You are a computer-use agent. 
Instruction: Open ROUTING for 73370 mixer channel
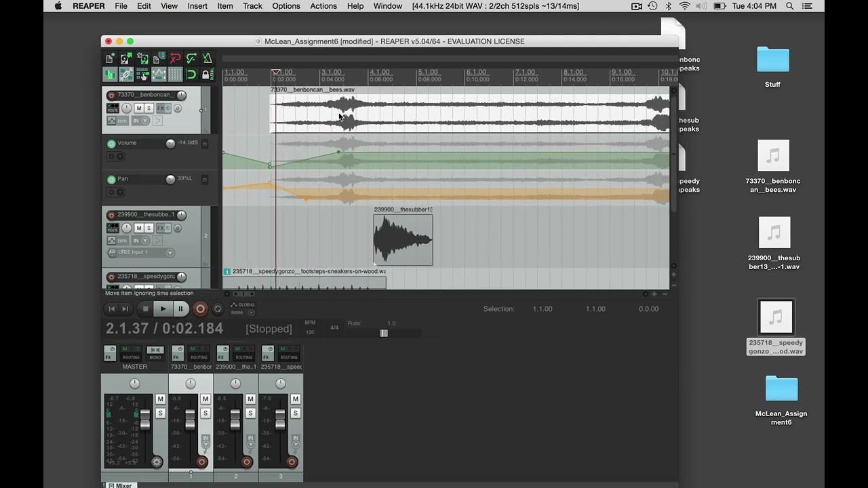199,354
